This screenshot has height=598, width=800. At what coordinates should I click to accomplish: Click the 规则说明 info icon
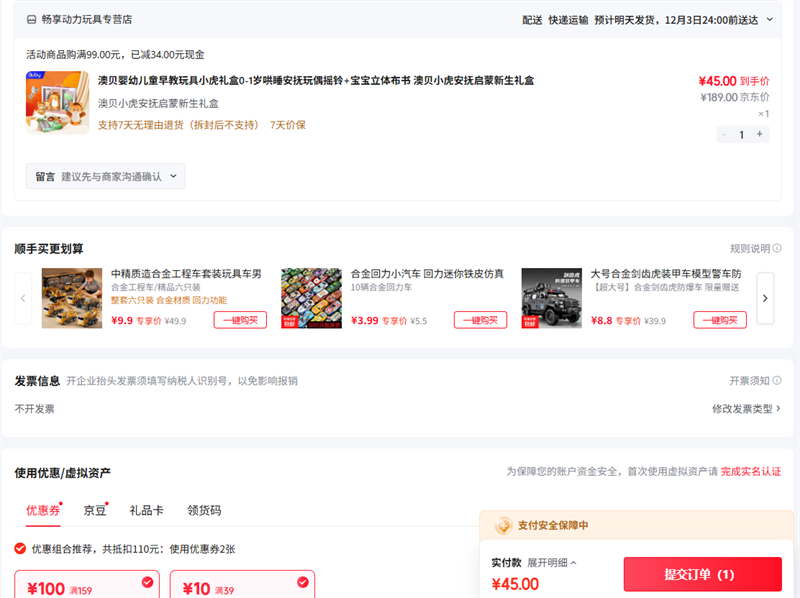(777, 248)
